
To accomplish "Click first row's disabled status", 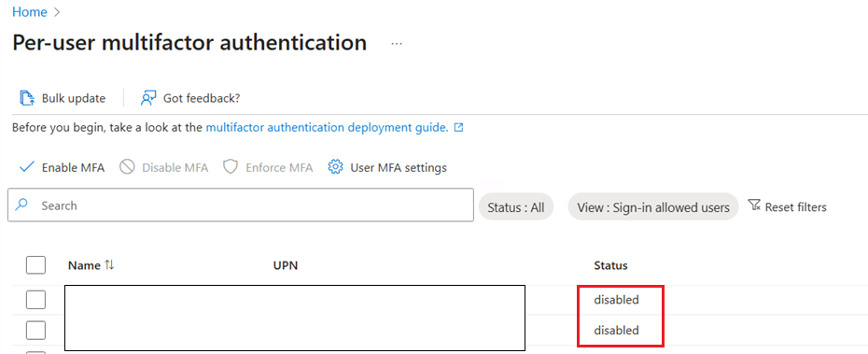I will coord(617,300).
